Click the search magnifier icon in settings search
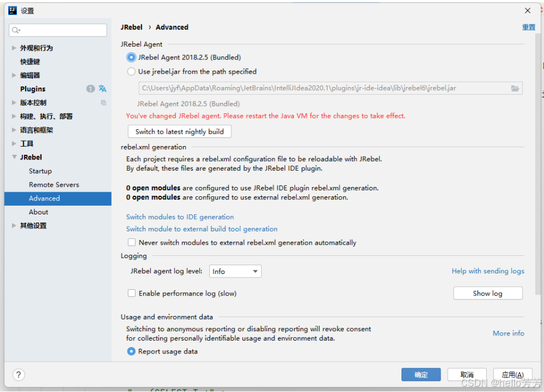 click(16, 30)
